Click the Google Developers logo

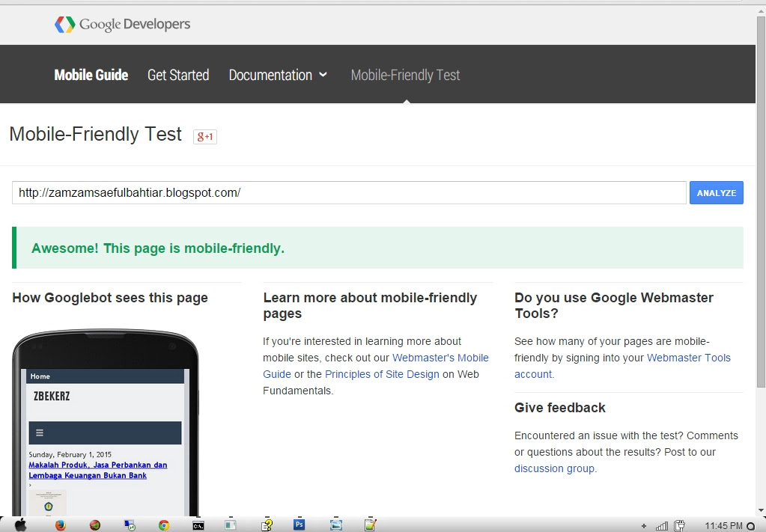click(x=122, y=24)
